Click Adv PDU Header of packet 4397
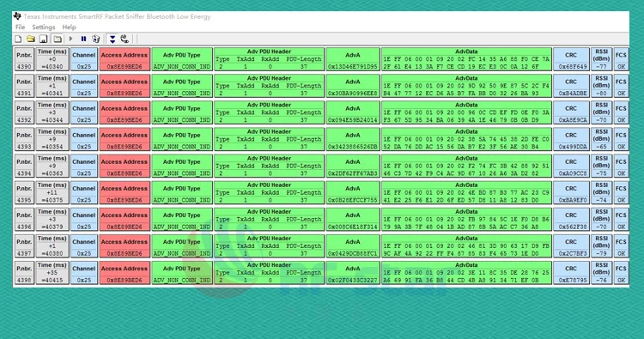This screenshot has width=644, height=339. 269,245
